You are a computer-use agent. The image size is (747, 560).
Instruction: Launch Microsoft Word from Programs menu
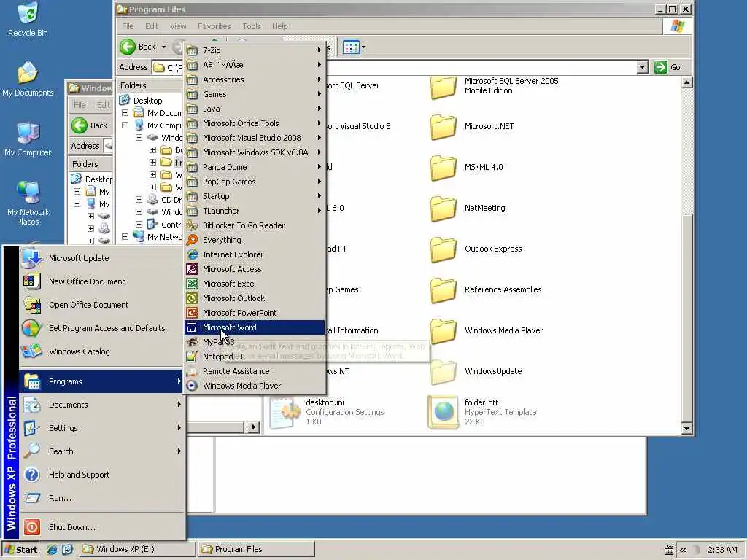point(255,327)
